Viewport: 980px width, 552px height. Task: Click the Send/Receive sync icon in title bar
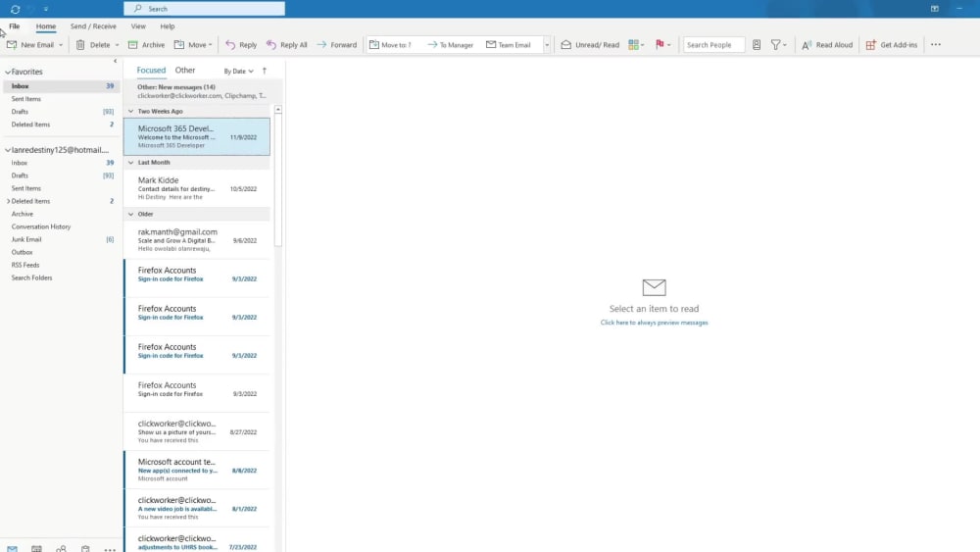click(x=15, y=9)
